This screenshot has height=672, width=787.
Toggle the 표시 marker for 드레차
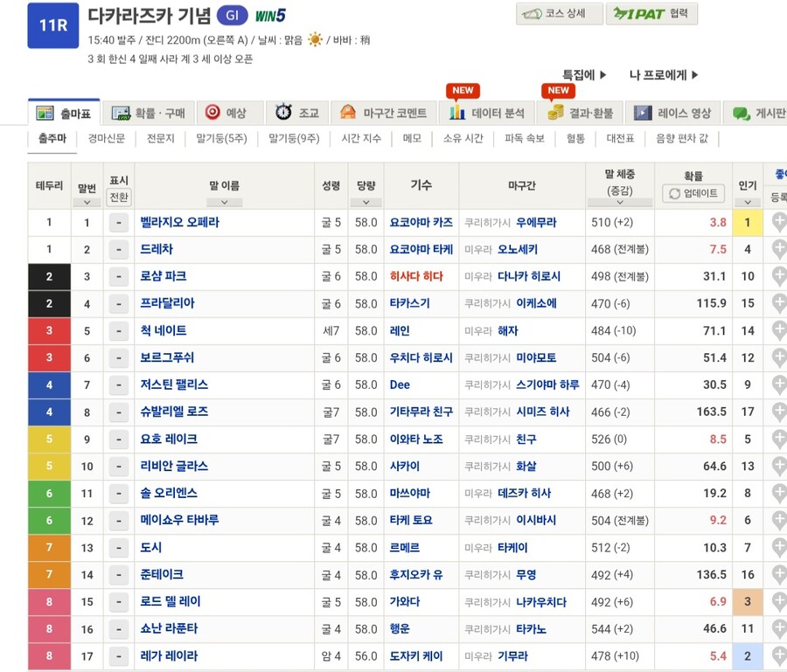(118, 248)
